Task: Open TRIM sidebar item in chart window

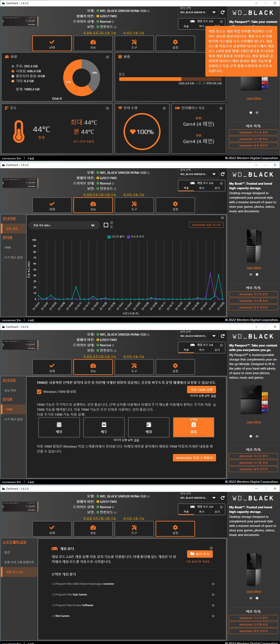Action: 13,247
